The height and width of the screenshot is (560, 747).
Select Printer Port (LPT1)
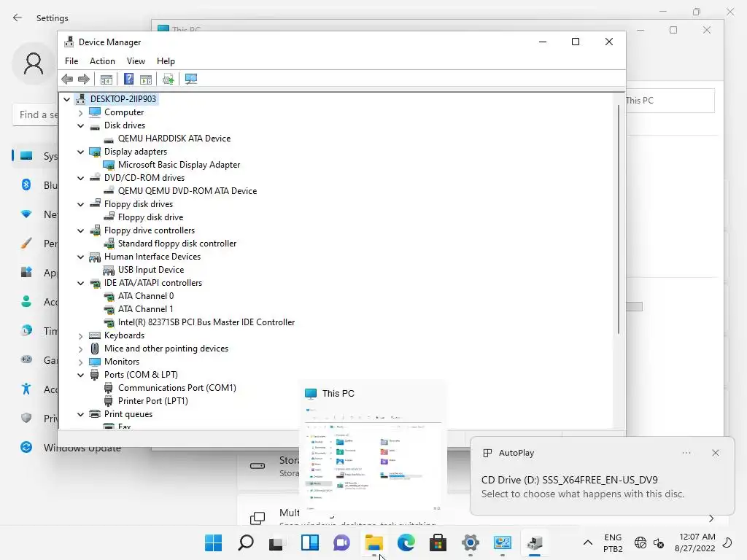point(153,401)
